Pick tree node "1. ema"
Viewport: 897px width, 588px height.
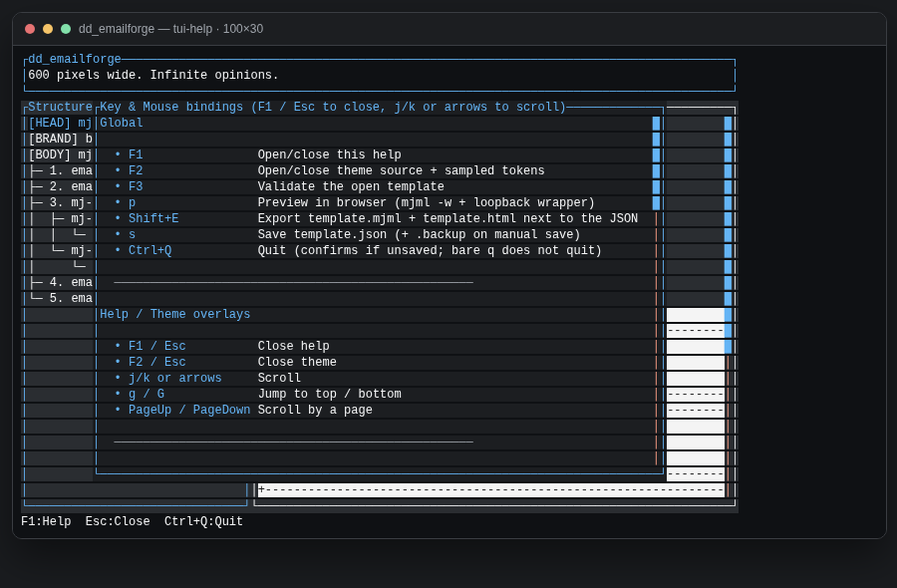(60, 171)
